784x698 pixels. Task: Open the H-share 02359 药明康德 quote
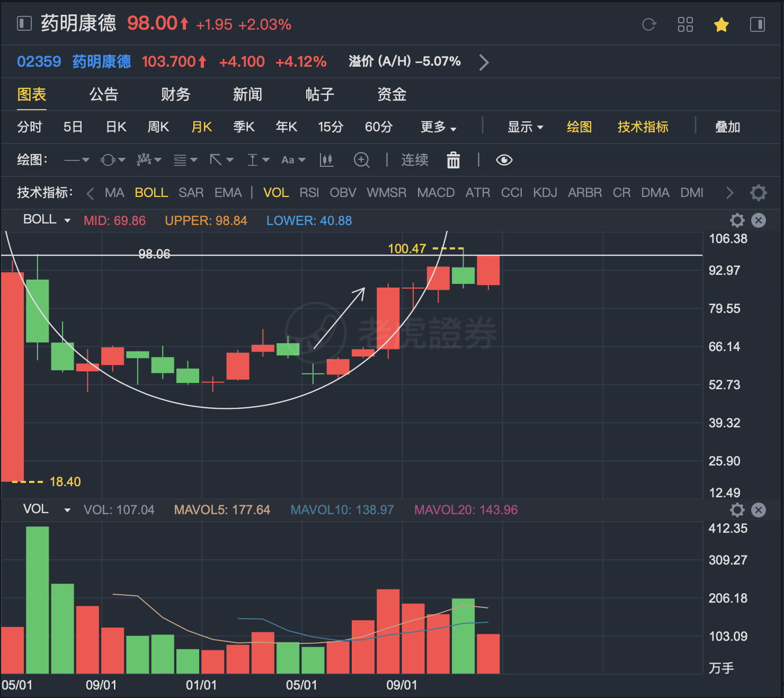pos(74,61)
